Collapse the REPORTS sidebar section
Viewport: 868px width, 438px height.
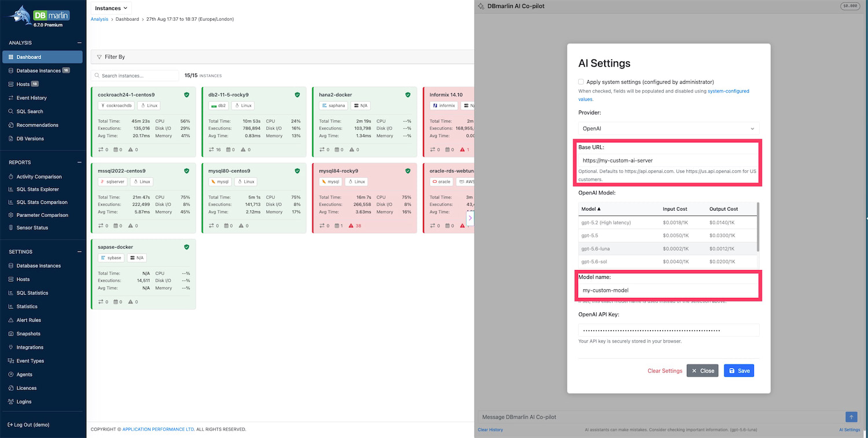click(80, 163)
